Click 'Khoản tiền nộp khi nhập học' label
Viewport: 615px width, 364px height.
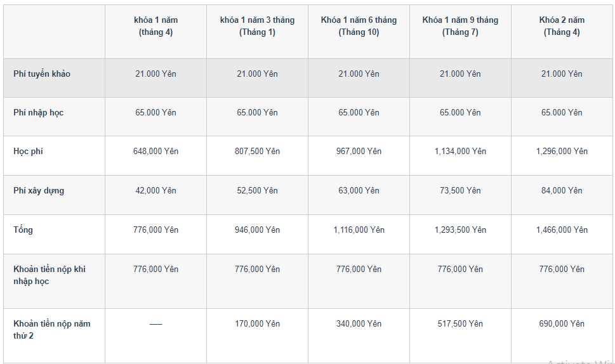click(50, 275)
